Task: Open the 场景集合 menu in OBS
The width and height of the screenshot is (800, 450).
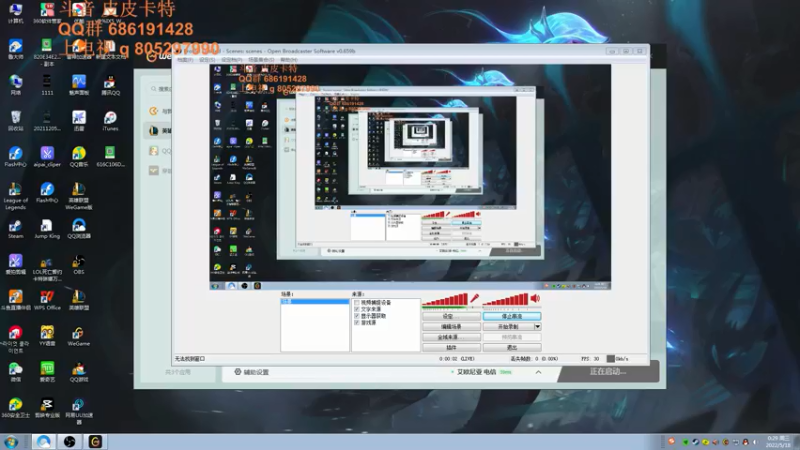Action: [x=261, y=60]
